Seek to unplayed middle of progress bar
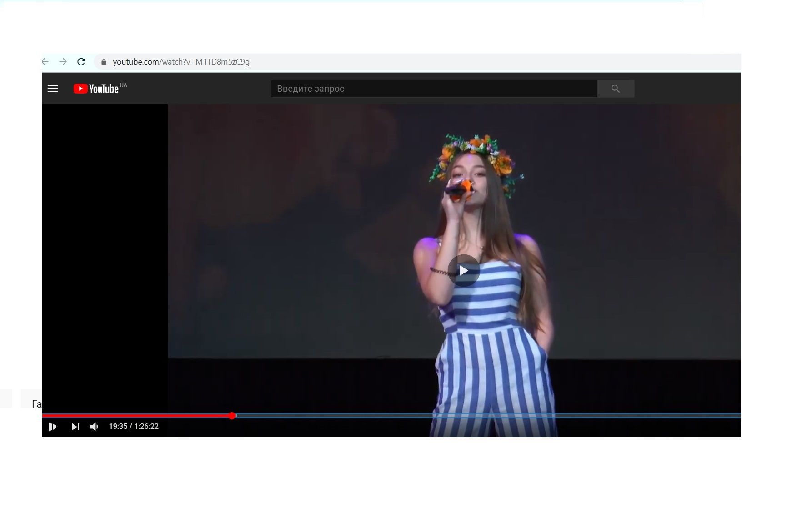 486,416
